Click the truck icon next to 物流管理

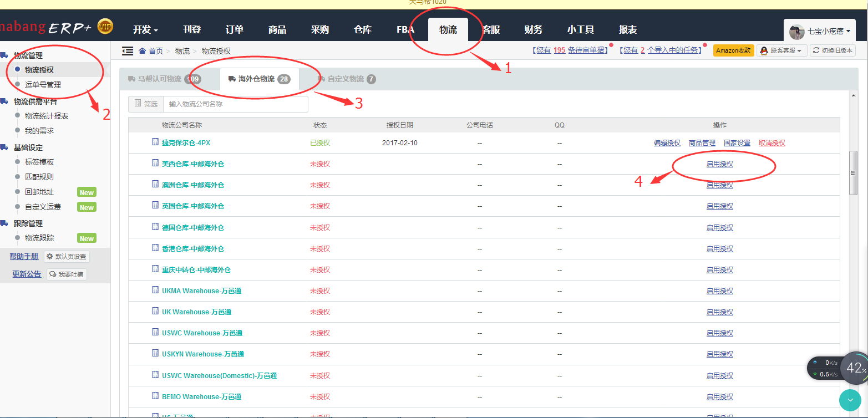pyautogui.click(x=4, y=55)
